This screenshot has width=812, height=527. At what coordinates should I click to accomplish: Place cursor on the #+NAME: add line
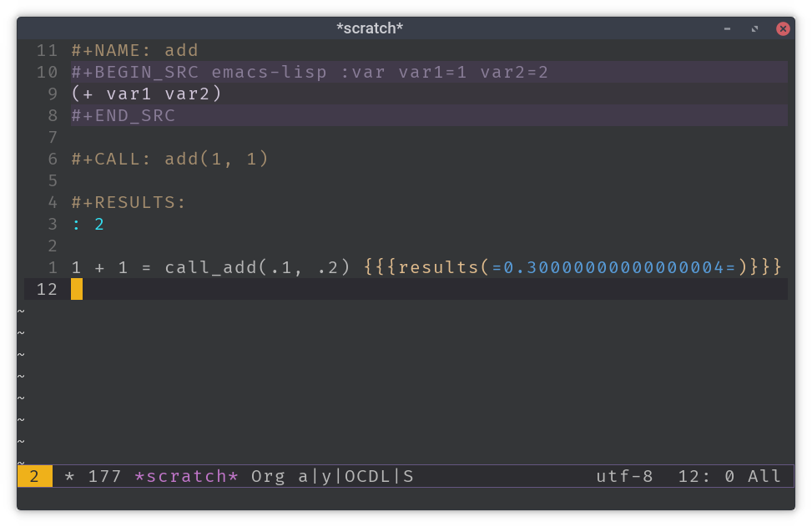pyautogui.click(x=134, y=50)
